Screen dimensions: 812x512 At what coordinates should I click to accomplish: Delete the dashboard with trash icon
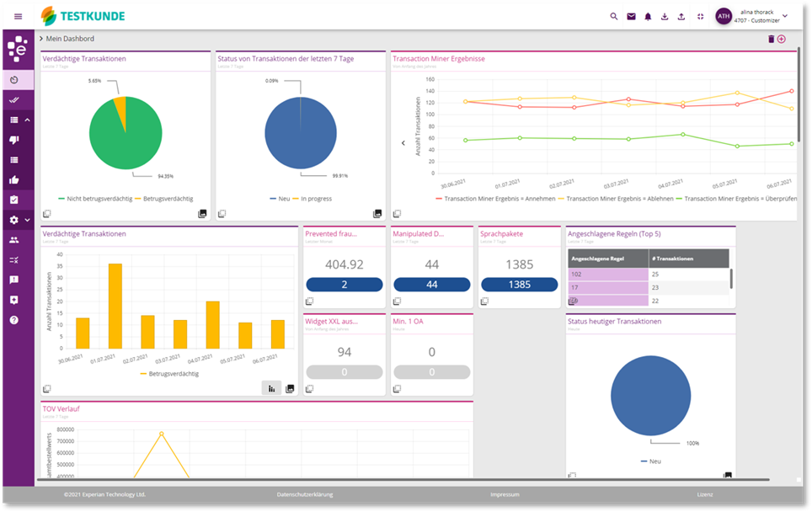771,39
